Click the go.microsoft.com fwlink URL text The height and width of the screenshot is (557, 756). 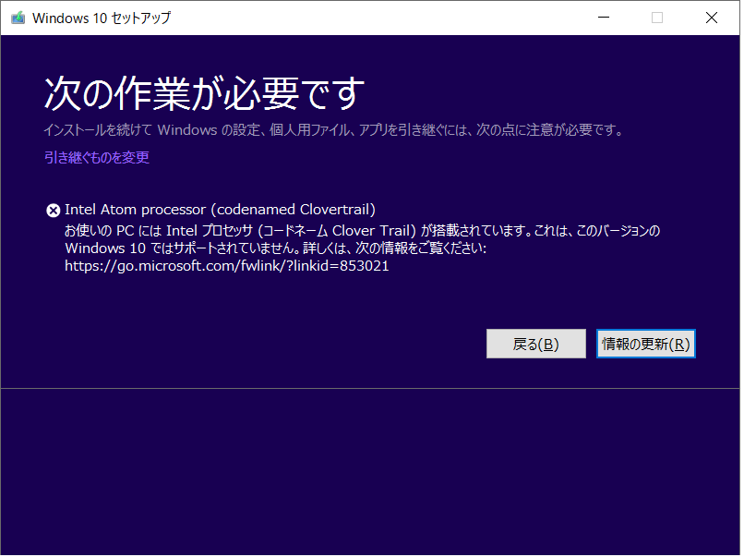click(x=226, y=266)
